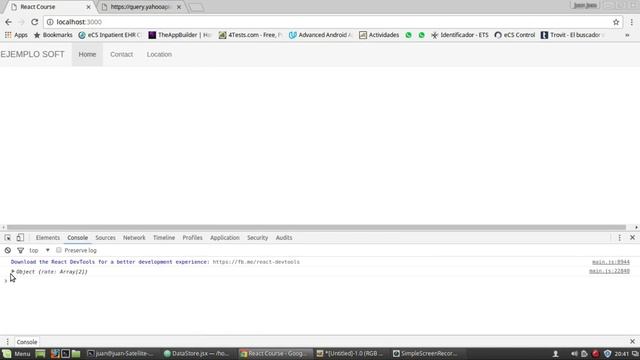Open the file manager folder icon in taskbar

(76, 353)
